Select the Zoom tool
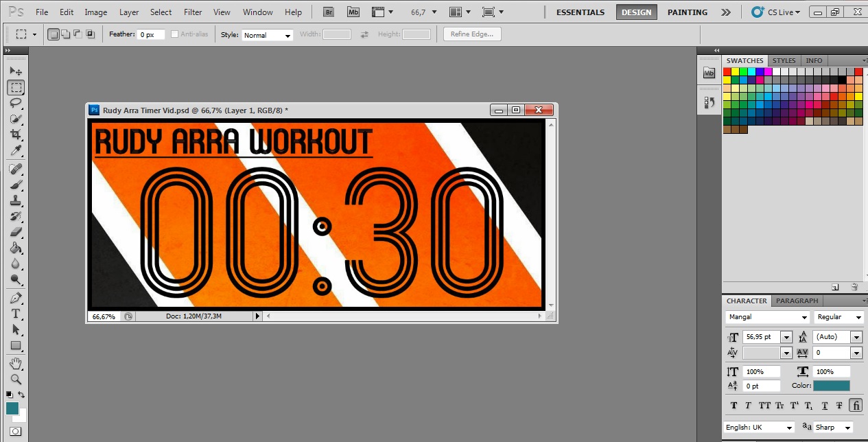868x442 pixels. [16, 378]
